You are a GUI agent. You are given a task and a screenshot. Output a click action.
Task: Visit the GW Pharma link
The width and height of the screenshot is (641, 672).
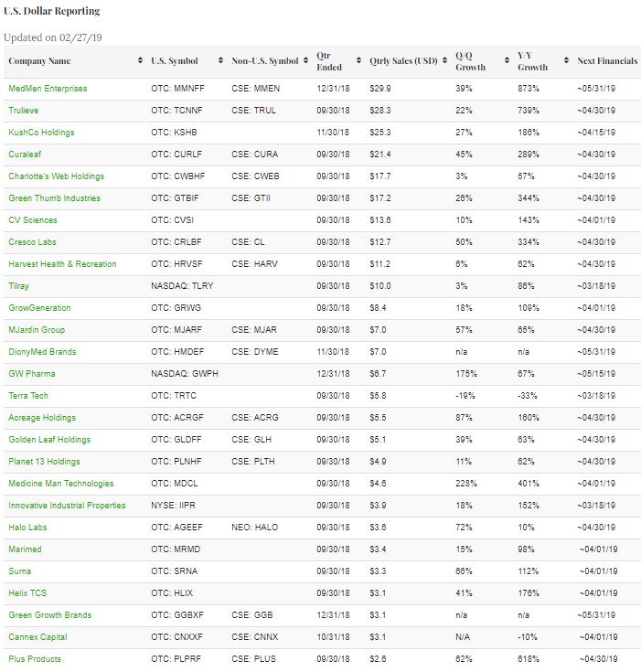point(31,374)
